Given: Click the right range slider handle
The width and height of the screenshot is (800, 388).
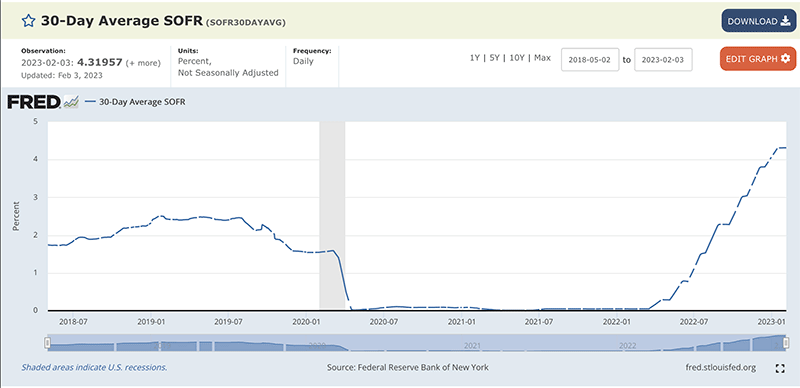Looking at the screenshot, I should coord(786,343).
